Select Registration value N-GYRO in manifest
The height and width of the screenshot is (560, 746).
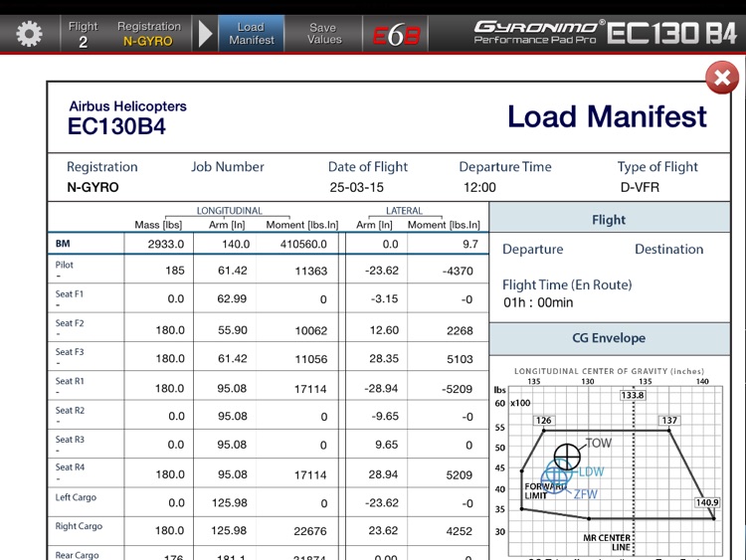click(x=93, y=187)
